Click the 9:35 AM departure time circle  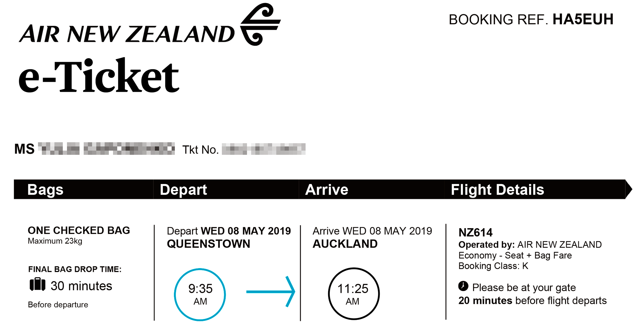click(200, 294)
